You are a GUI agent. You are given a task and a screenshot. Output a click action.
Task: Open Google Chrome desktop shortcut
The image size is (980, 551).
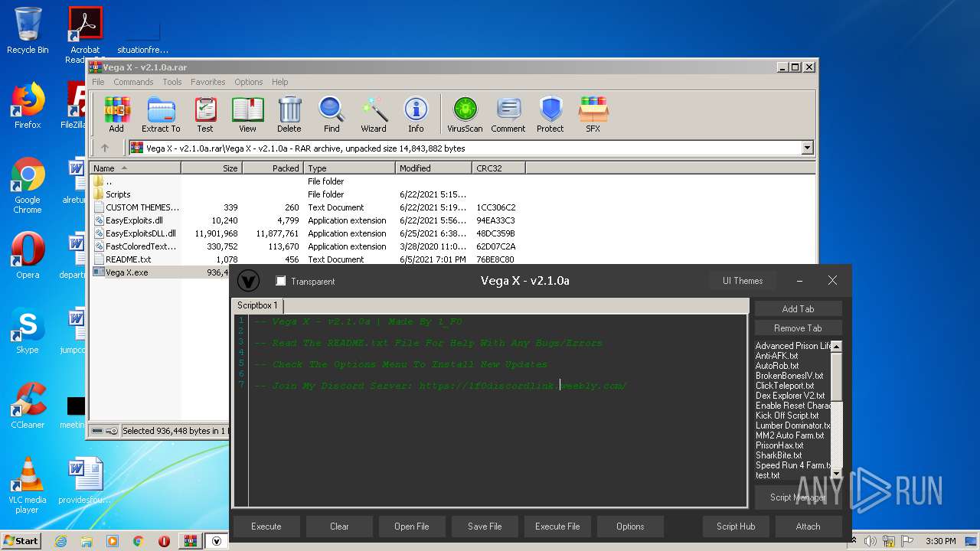pyautogui.click(x=28, y=186)
